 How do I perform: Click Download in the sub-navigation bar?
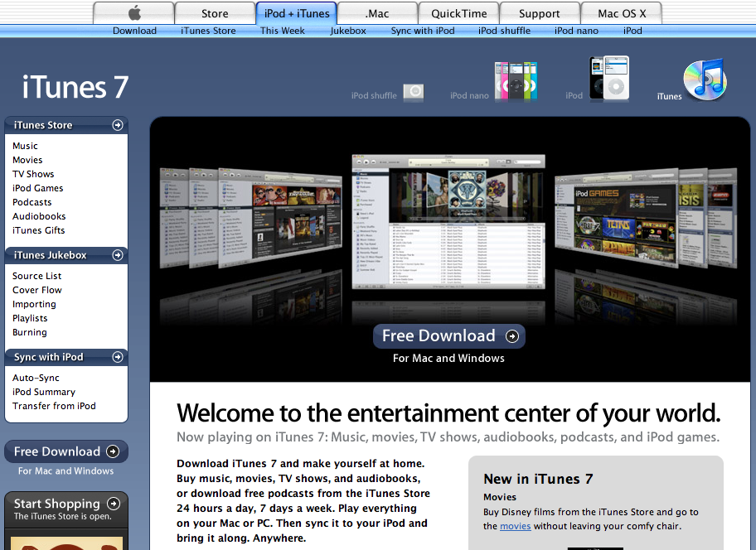click(x=134, y=31)
